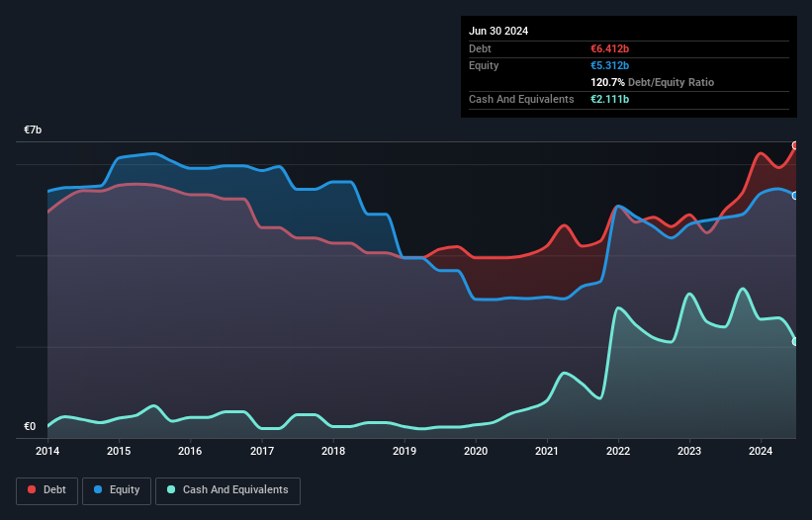The height and width of the screenshot is (520, 812).
Task: Click the €2.111b cash value
Action: pyautogui.click(x=609, y=99)
